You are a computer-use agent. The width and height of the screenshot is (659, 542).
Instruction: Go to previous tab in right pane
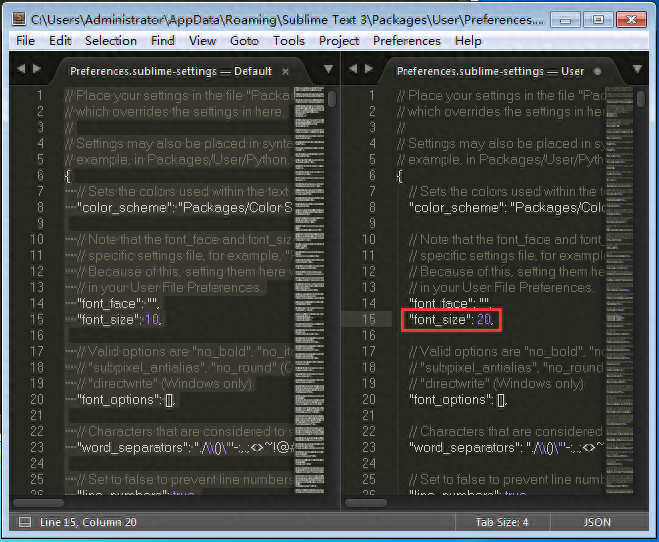click(x=353, y=68)
